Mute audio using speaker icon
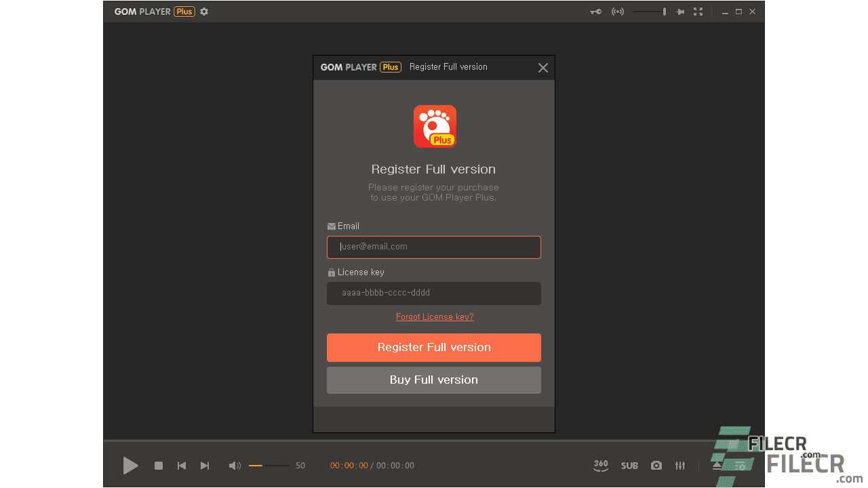 coord(235,466)
